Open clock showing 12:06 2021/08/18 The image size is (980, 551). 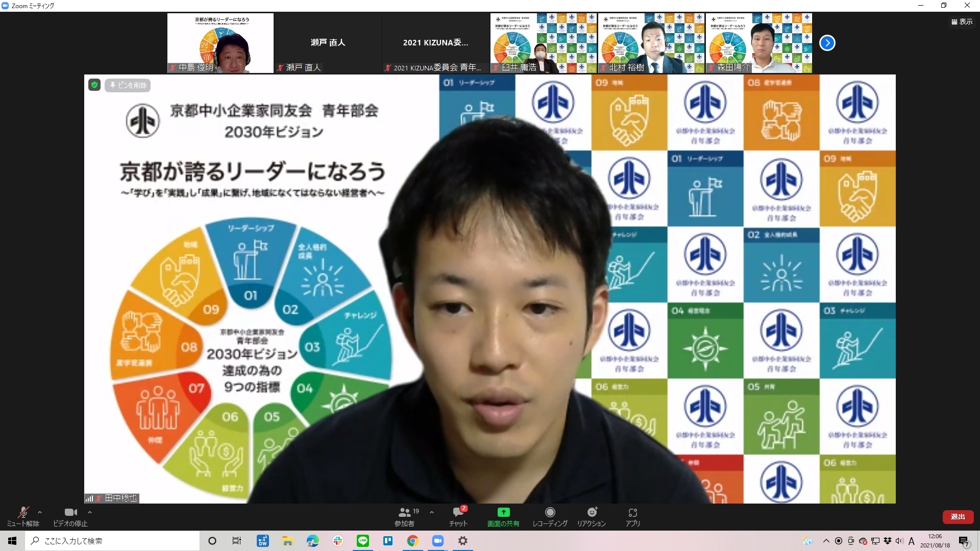[935, 541]
